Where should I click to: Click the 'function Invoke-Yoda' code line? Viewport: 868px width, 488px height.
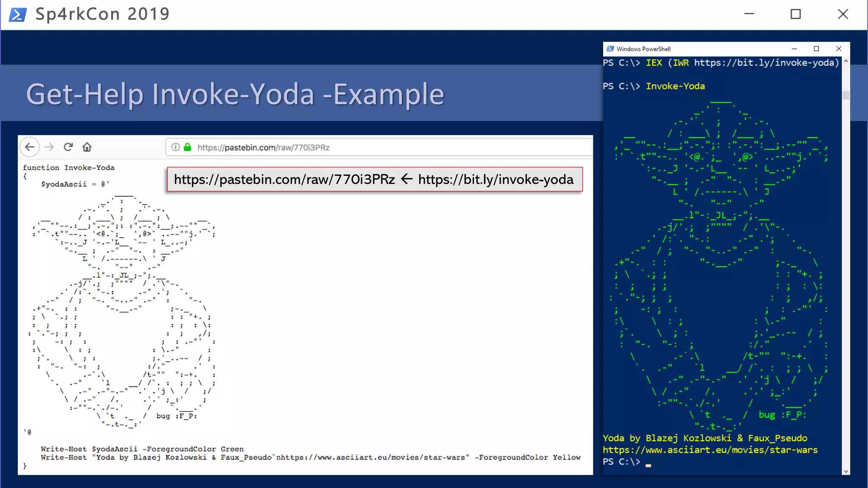click(x=69, y=168)
